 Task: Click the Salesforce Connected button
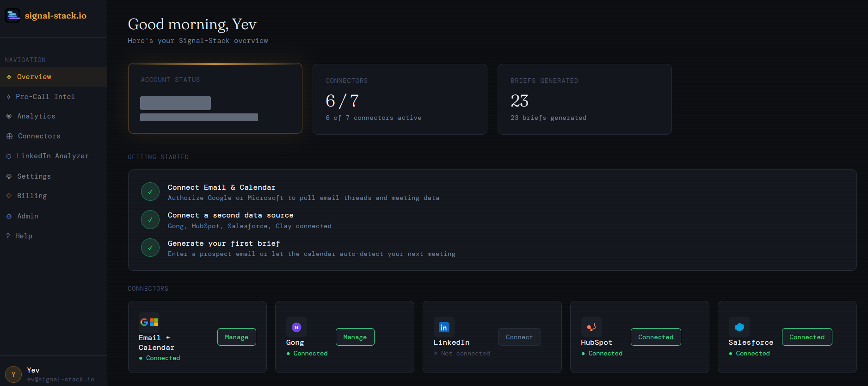pos(807,337)
